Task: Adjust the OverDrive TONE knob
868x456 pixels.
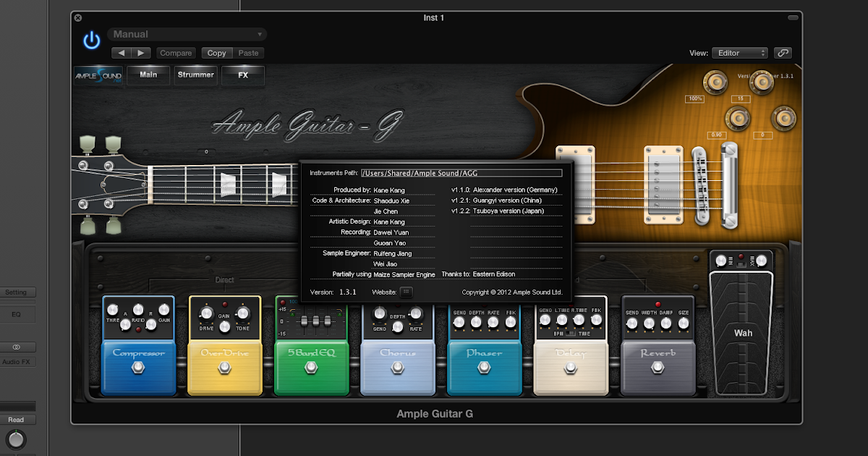Action: pos(243,313)
